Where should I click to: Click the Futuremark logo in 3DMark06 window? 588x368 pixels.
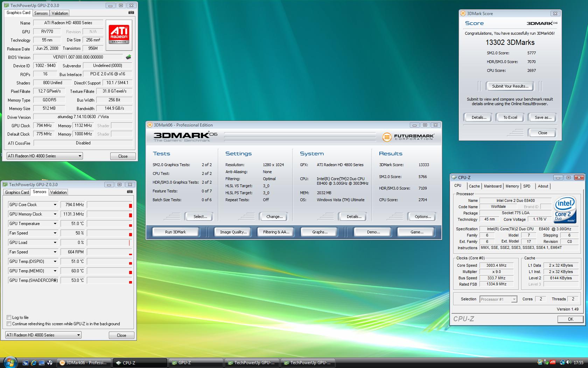408,137
